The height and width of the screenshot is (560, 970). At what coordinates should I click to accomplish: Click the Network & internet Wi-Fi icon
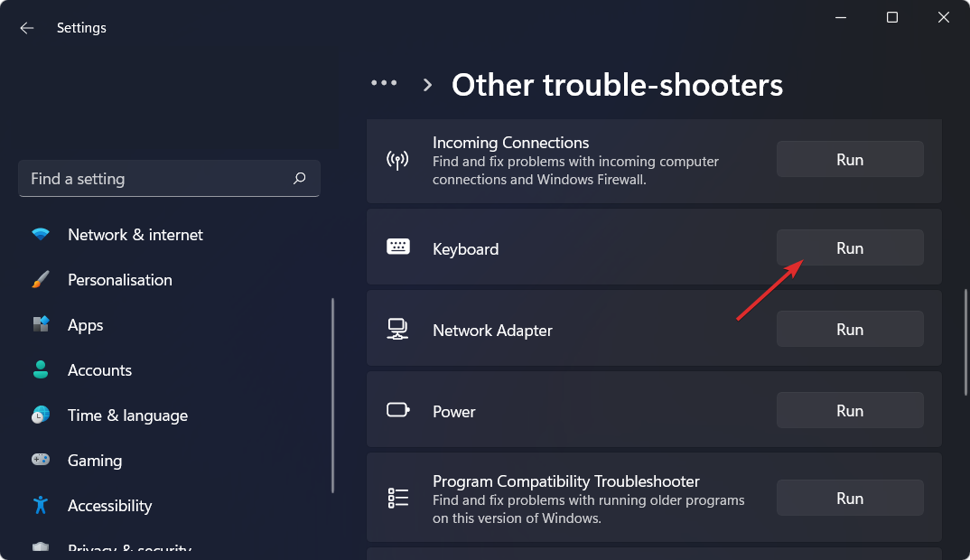[x=41, y=235]
